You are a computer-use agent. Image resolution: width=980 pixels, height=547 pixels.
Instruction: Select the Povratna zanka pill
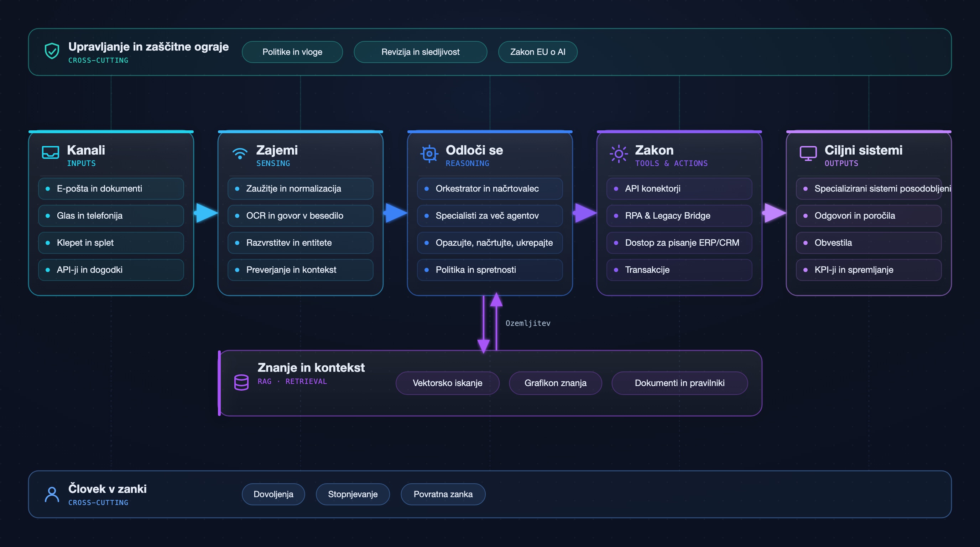coord(443,494)
